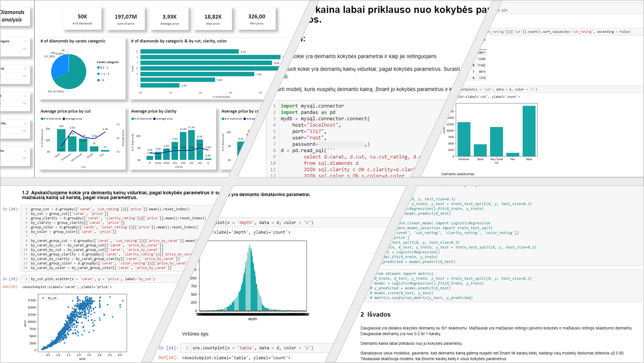Click the color D bar labeled 6,5K
This screenshot has height=363, width=644.
click(x=189, y=52)
